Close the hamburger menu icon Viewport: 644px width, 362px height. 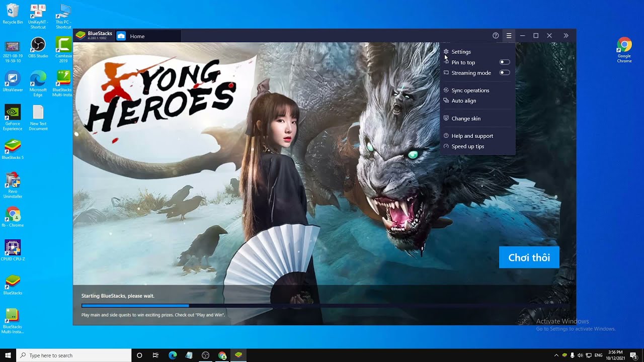[509, 36]
